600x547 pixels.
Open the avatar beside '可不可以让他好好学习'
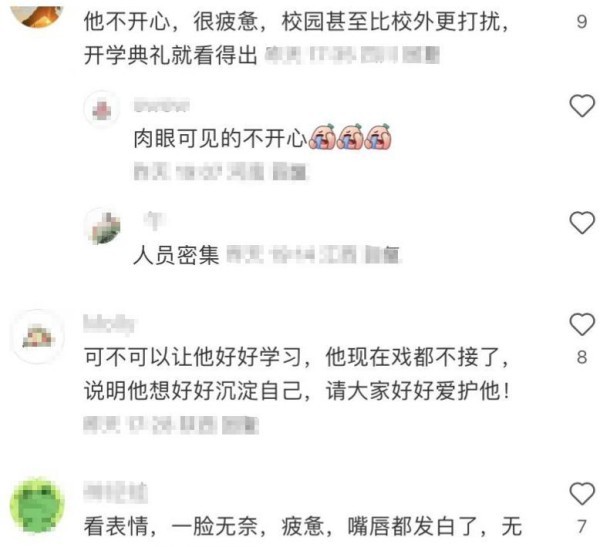pyautogui.click(x=37, y=336)
